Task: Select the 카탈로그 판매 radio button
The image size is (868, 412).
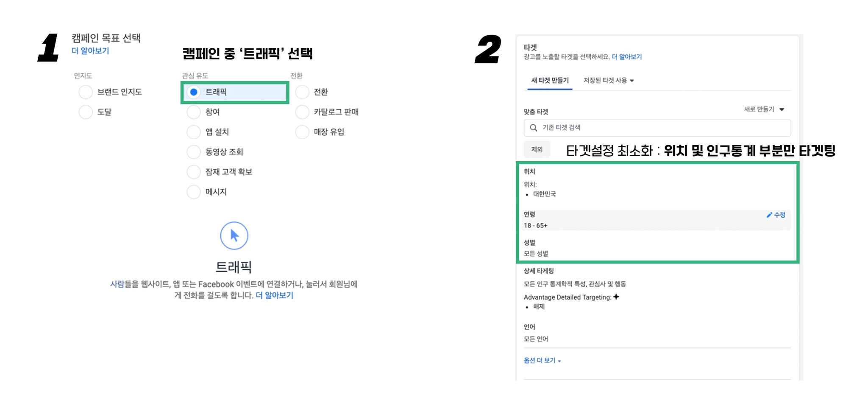Action: tap(302, 112)
